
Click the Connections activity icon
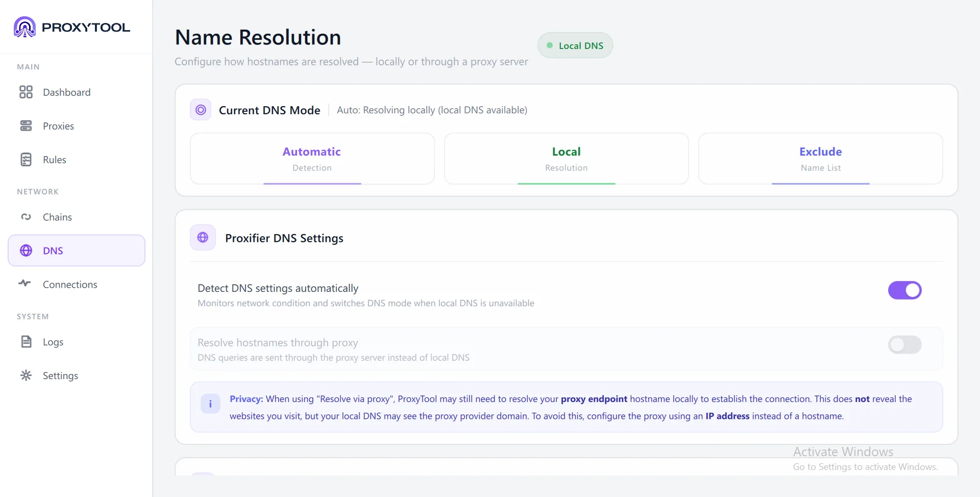(25, 283)
